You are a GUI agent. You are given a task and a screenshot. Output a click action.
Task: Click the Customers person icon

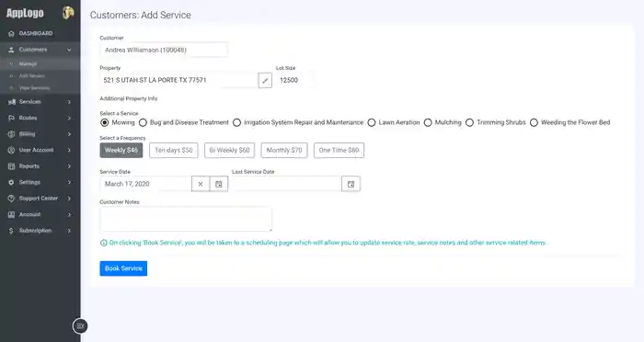11,50
